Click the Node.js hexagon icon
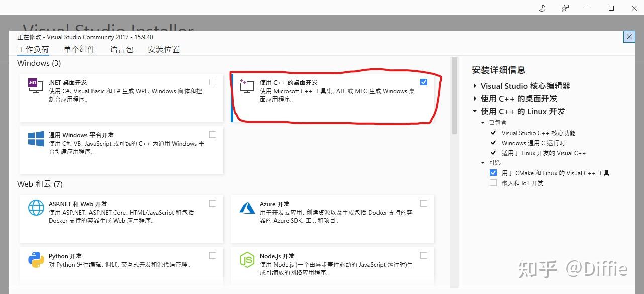Image resolution: width=644 pixels, height=294 pixels. click(x=247, y=260)
